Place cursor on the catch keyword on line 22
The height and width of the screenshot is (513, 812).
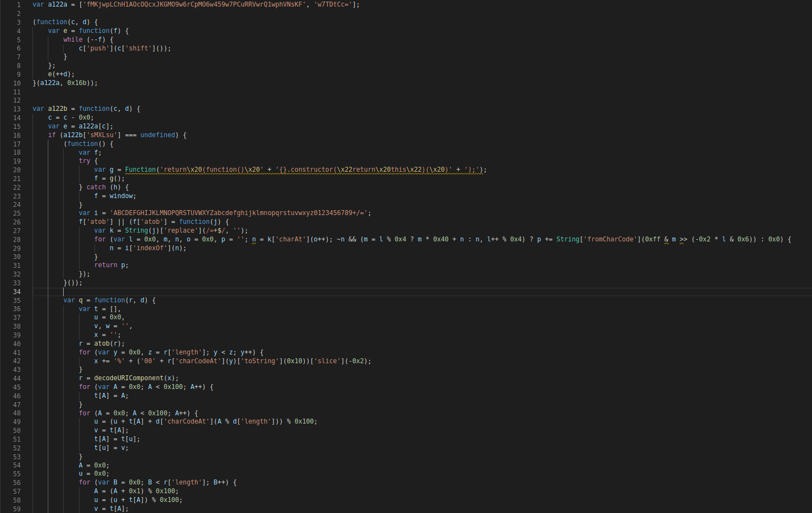pyautogui.click(x=96, y=187)
